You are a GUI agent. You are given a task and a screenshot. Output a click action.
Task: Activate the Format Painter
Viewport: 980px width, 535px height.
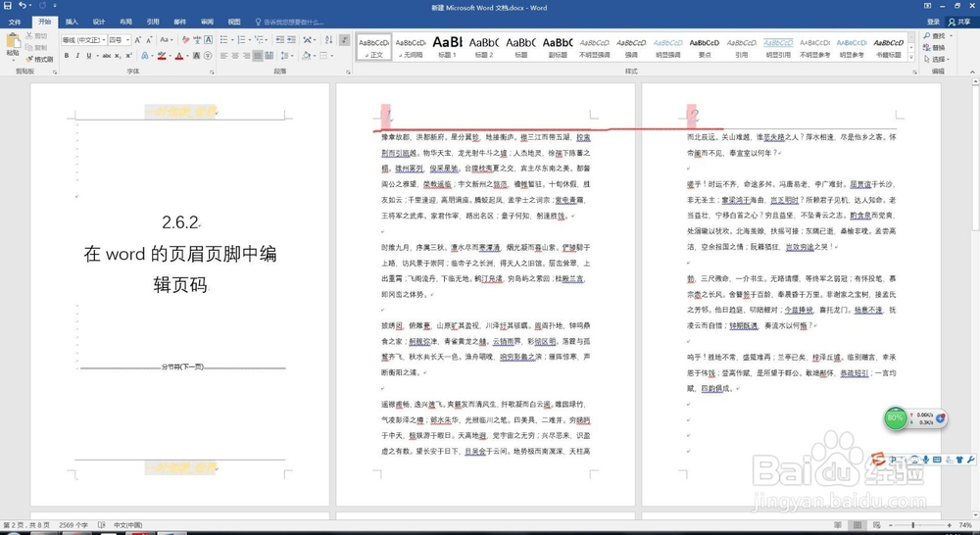click(39, 59)
